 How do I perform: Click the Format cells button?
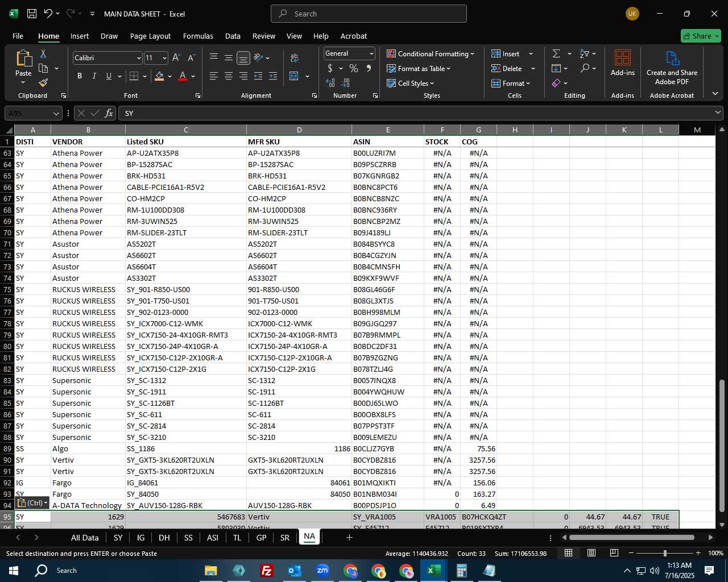(x=511, y=83)
